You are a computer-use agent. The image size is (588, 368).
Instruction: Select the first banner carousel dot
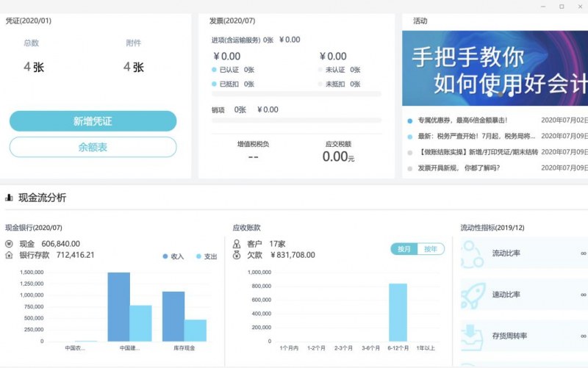[x=490, y=95]
